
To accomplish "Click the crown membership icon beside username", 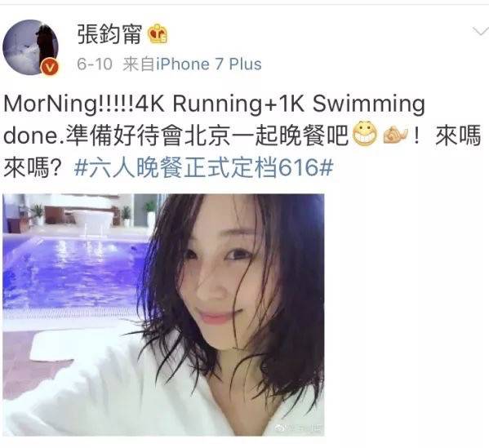I will click(x=158, y=33).
